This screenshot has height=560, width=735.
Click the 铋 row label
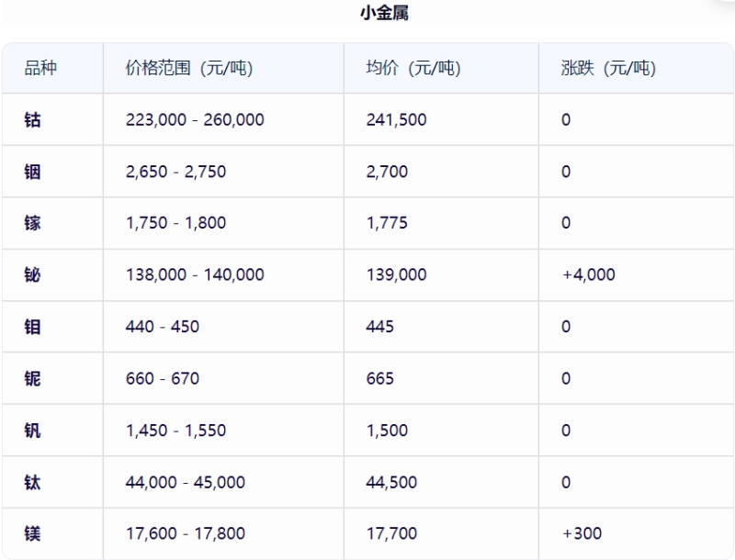click(33, 274)
